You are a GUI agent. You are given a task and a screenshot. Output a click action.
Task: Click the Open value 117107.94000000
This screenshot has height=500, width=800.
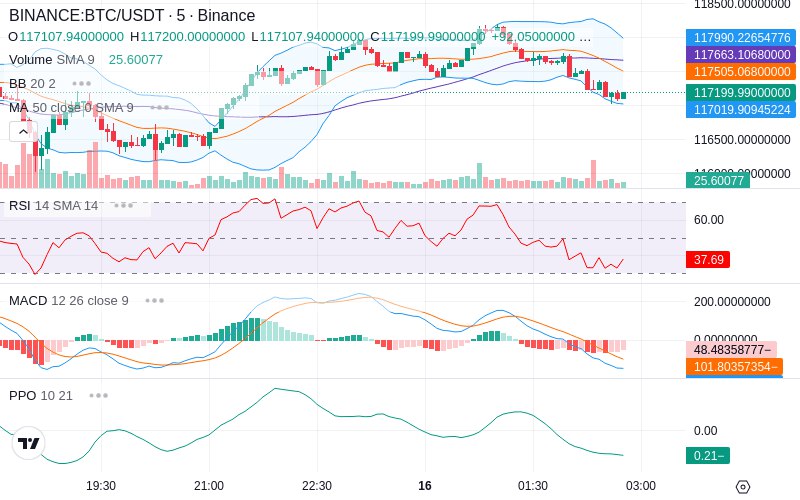(x=71, y=37)
